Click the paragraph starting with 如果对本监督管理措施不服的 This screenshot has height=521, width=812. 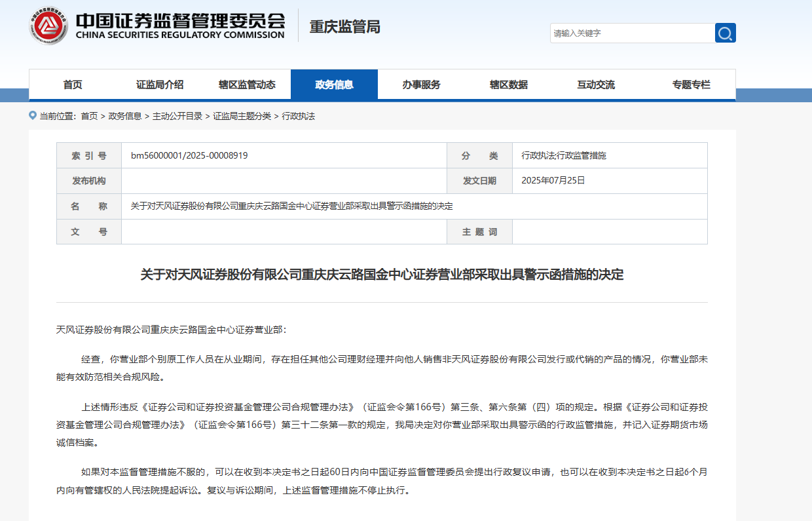click(x=382, y=481)
